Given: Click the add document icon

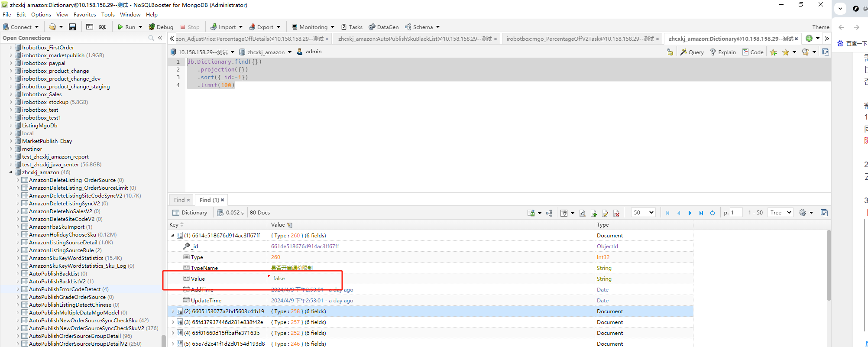Looking at the screenshot, I should pos(594,213).
